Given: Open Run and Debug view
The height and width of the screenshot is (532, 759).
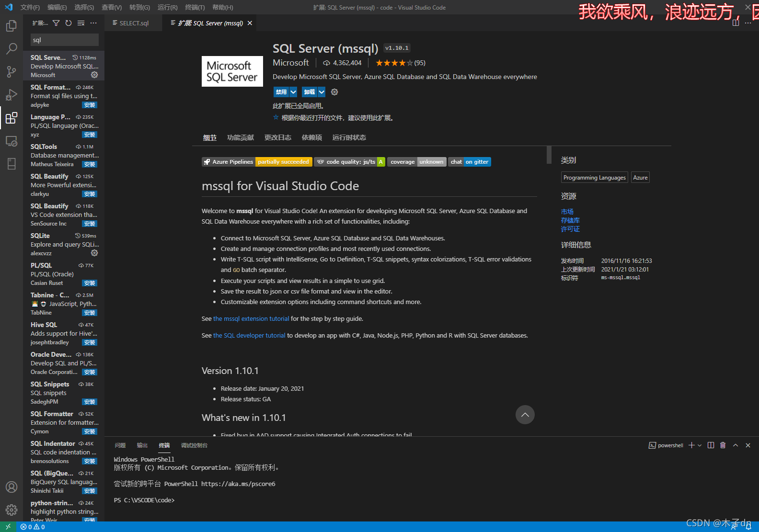Looking at the screenshot, I should (x=11, y=94).
